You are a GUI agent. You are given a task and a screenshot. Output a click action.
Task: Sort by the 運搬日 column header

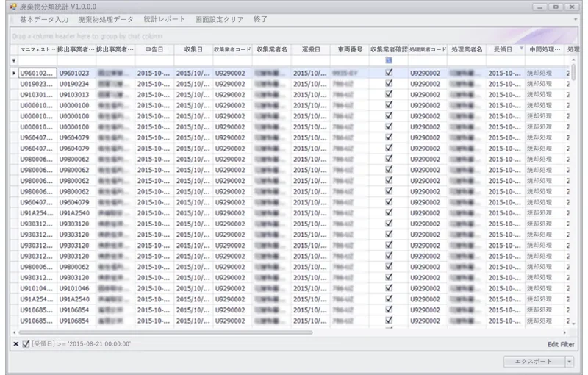click(311, 49)
